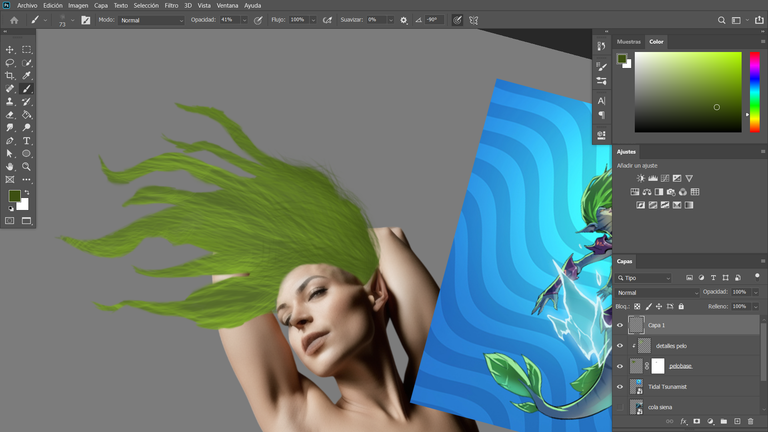Select the Paint Bucket tool
768x432 pixels.
click(26, 115)
